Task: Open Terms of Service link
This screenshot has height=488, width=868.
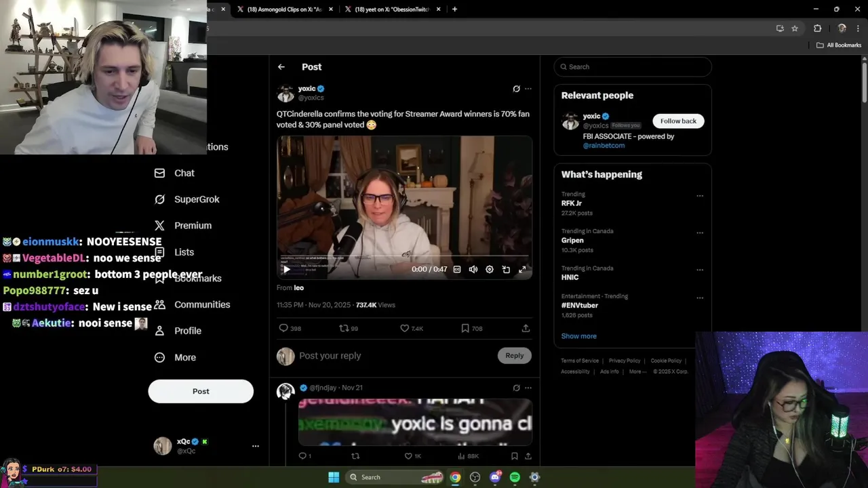Action: [580, 361]
